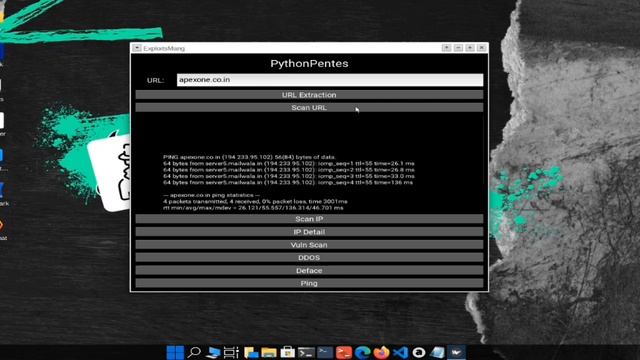
Task: Launch Firefox from the taskbar
Action: pos(381,352)
